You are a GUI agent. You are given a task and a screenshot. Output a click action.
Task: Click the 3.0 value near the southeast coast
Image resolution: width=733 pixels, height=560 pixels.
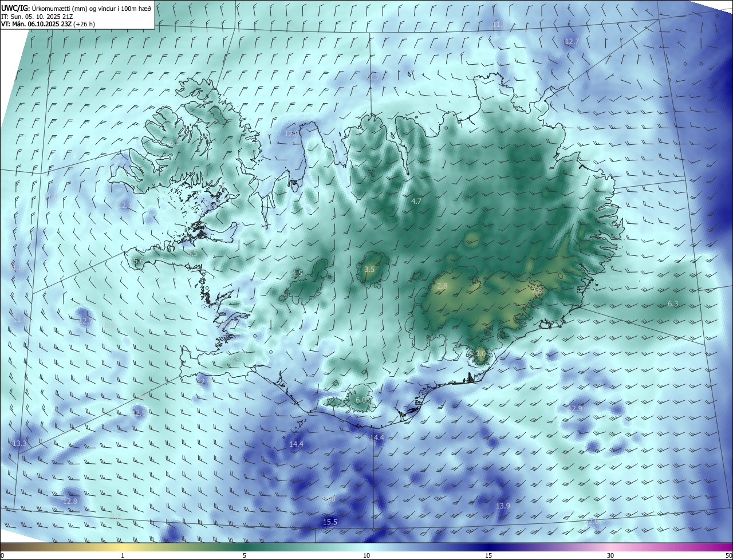(480, 354)
